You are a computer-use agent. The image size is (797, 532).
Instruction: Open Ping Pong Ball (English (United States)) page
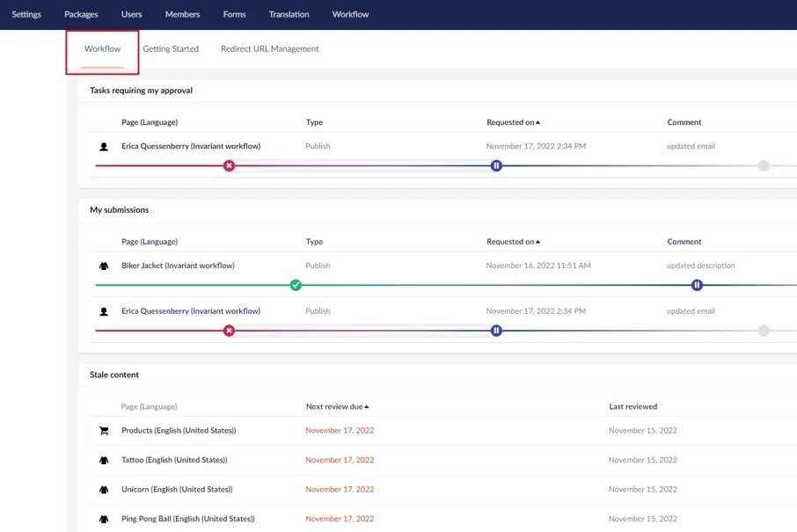(x=188, y=519)
